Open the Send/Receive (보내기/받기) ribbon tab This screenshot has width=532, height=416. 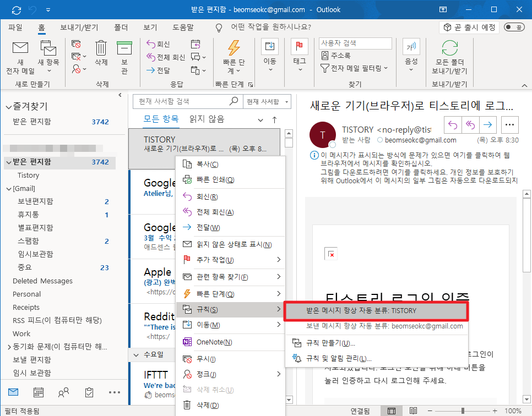pyautogui.click(x=79, y=27)
